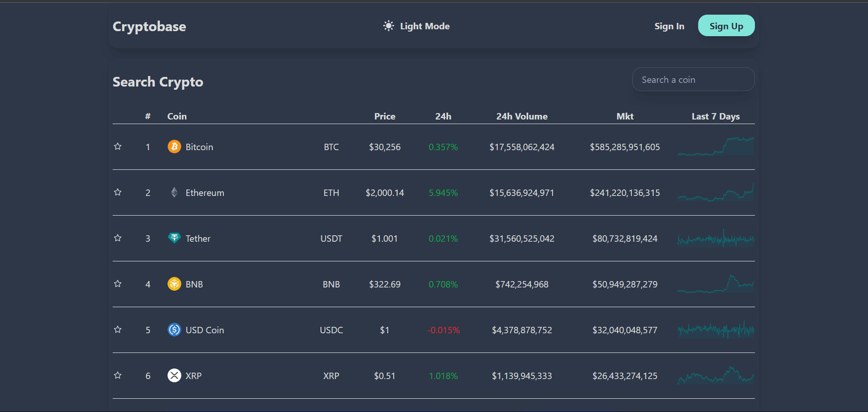868x412 pixels.
Task: View Bitcoin's 7-day sparkline chart
Action: click(x=716, y=146)
